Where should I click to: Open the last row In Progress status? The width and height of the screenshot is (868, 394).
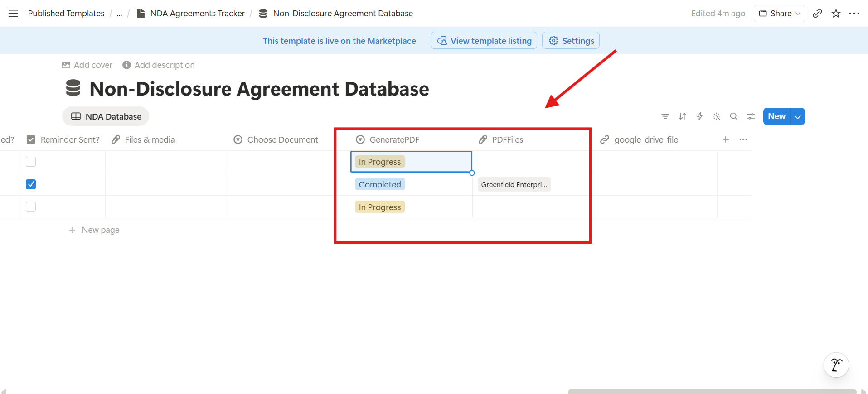(x=411, y=207)
